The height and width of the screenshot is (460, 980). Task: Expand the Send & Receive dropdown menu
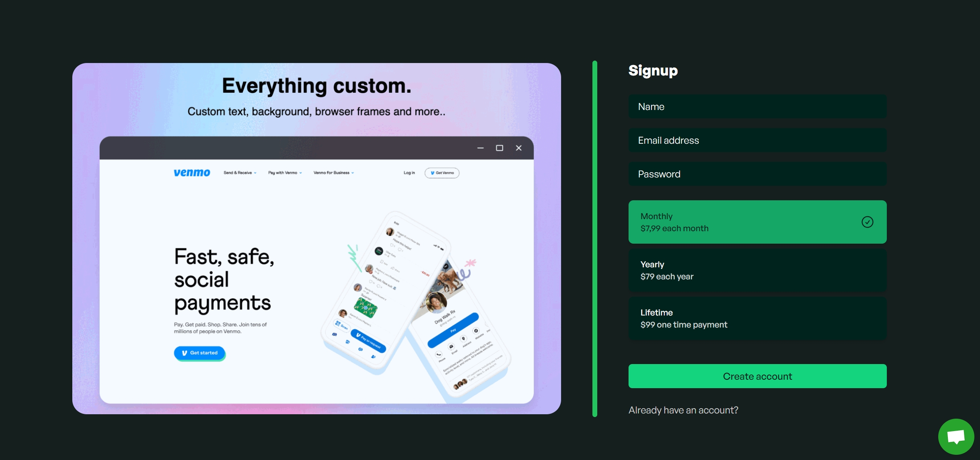pyautogui.click(x=239, y=173)
